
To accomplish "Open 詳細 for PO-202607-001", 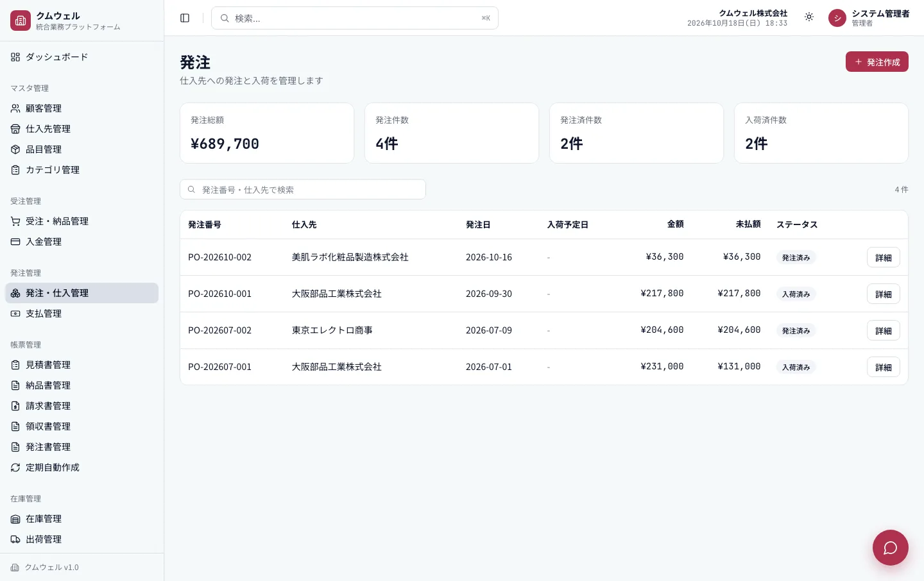I will point(883,367).
